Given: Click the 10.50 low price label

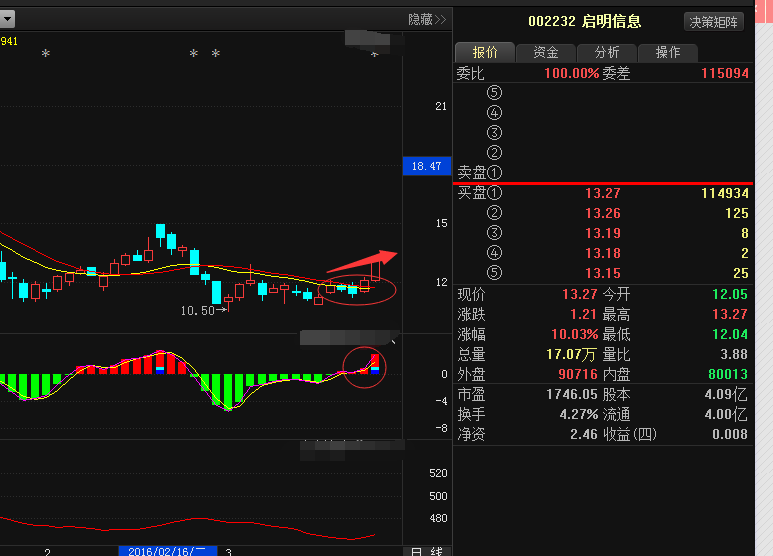Looking at the screenshot, I should pyautogui.click(x=200, y=311).
